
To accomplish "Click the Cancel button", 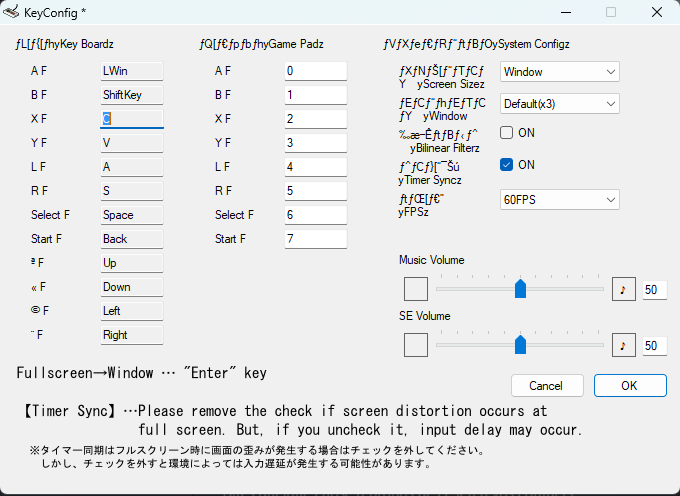I will pyautogui.click(x=546, y=385).
